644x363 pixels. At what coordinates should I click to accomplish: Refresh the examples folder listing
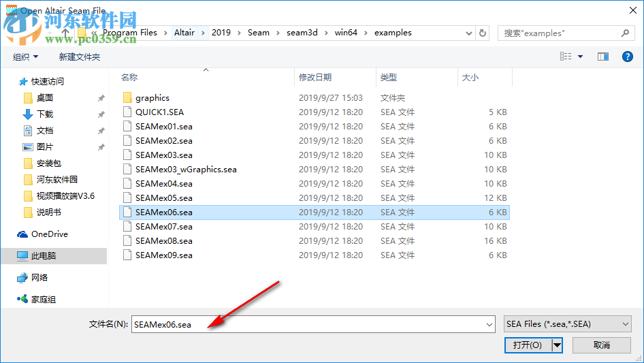click(483, 33)
